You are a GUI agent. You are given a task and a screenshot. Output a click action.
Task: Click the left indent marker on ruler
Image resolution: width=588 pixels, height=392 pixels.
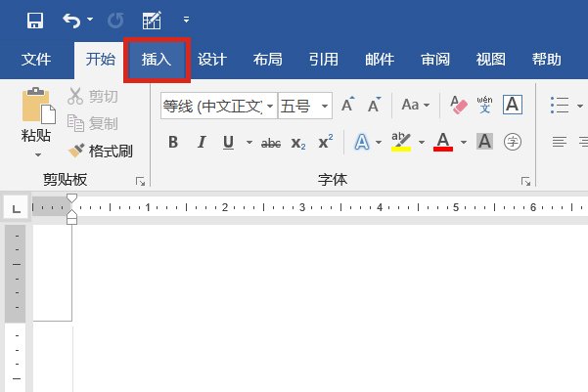tap(71, 220)
